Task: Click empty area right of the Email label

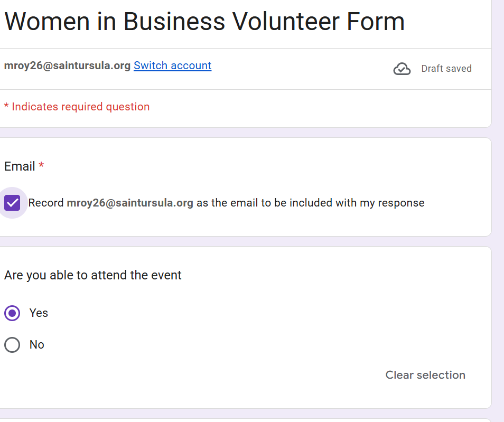Action: [x=264, y=166]
